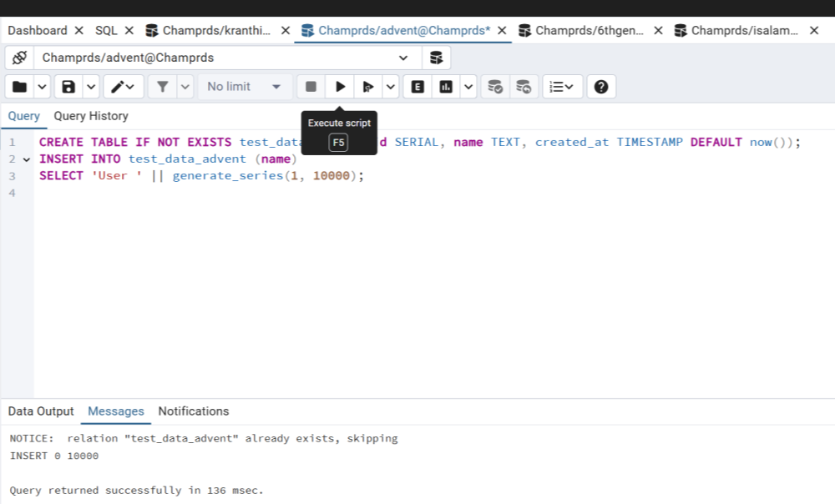Open the Macros list dropdown
The height and width of the screenshot is (504, 835).
tap(562, 87)
